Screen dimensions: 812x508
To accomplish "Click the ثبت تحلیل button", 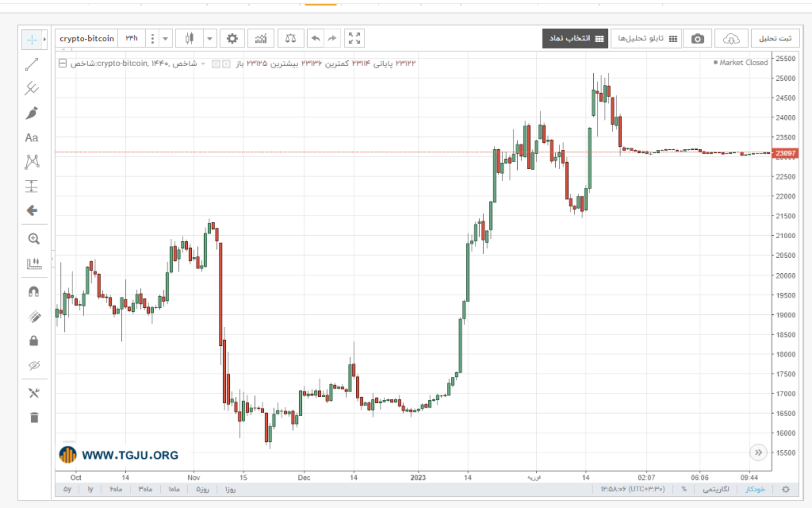I will [775, 39].
